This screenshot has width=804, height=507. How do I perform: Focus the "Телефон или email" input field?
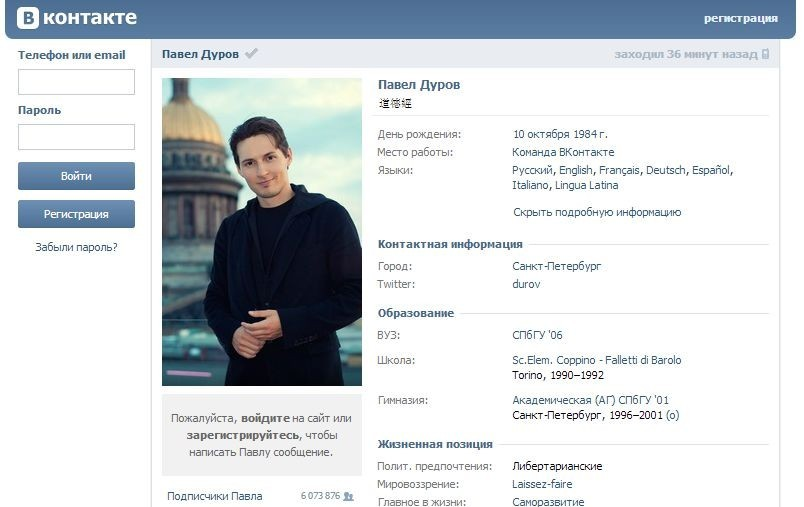(x=76, y=82)
